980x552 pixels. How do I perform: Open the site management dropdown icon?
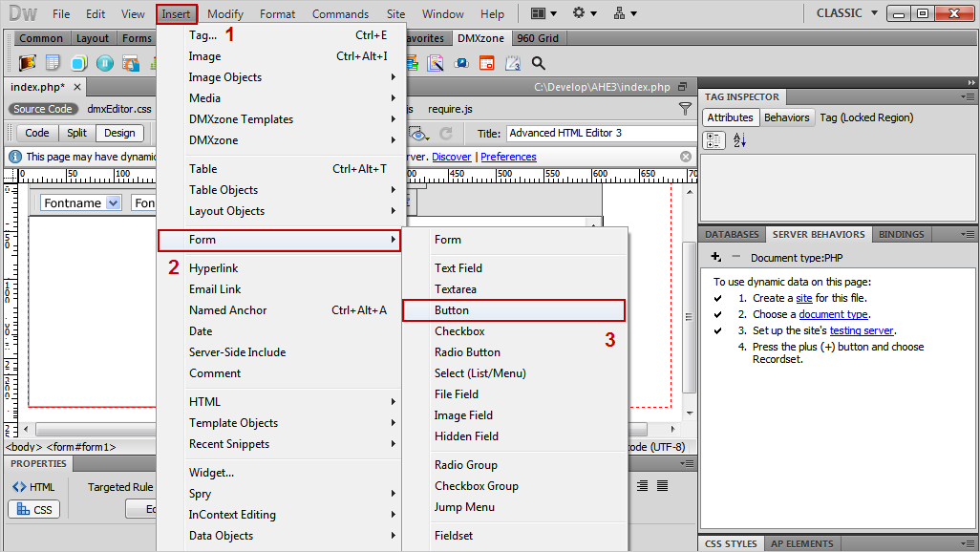(x=625, y=13)
